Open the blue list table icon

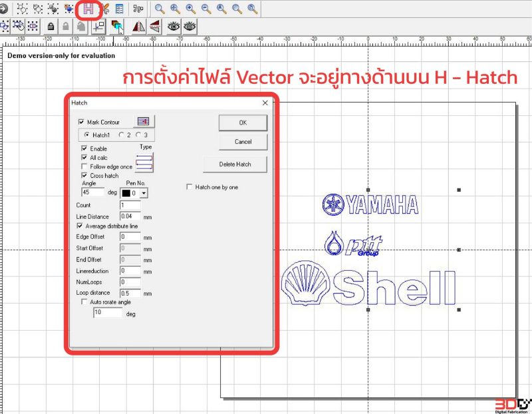pos(120,9)
